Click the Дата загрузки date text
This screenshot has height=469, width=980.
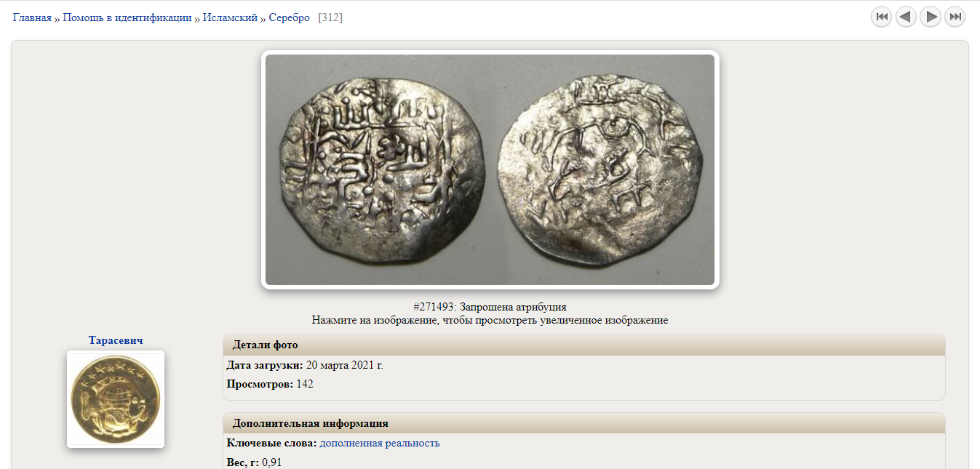tap(344, 365)
